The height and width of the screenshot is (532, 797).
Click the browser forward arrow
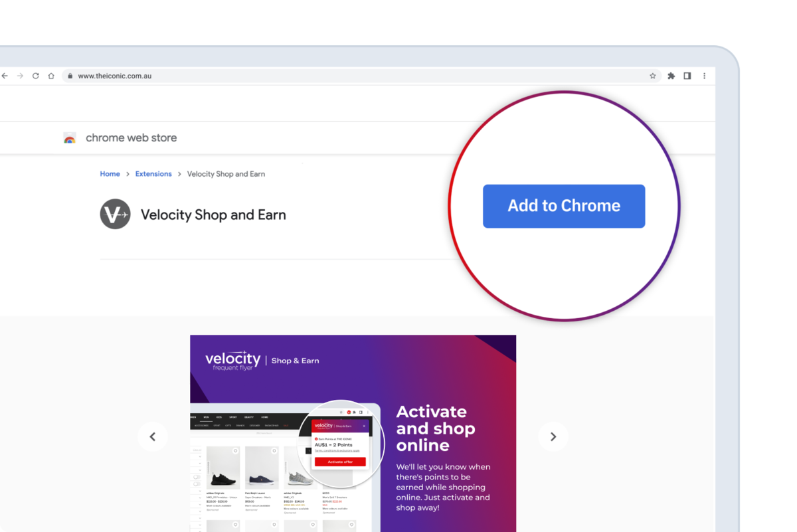click(x=20, y=76)
